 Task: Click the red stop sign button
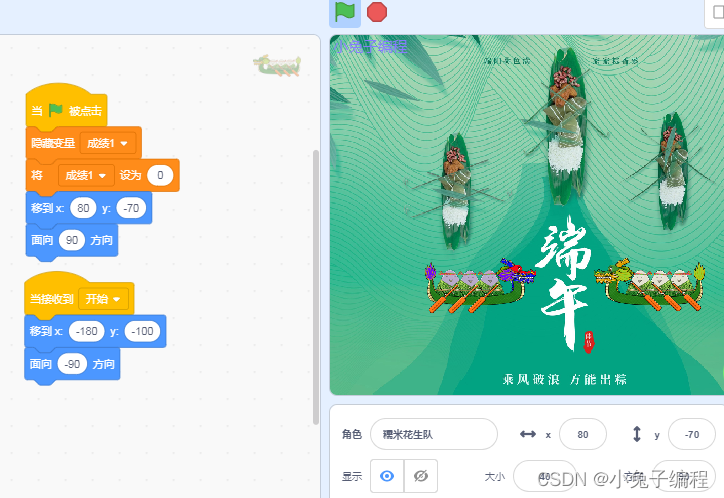point(377,12)
